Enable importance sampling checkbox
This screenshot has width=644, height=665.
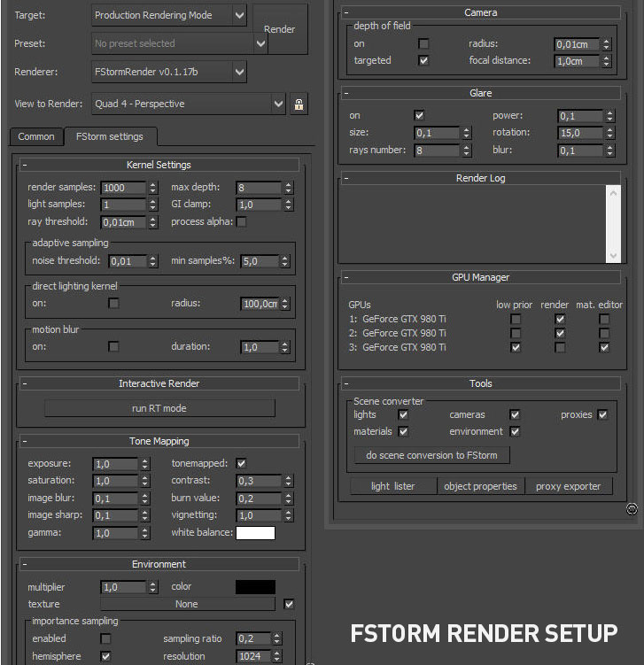coord(105,638)
